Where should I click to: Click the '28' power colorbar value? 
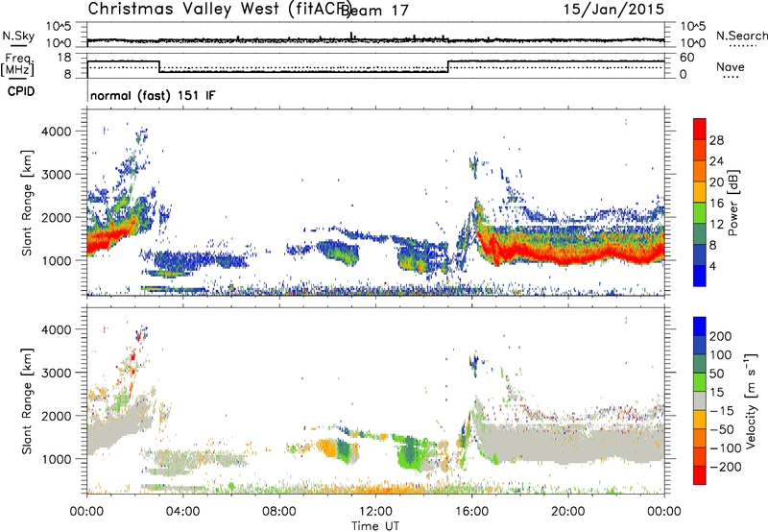tap(716, 140)
